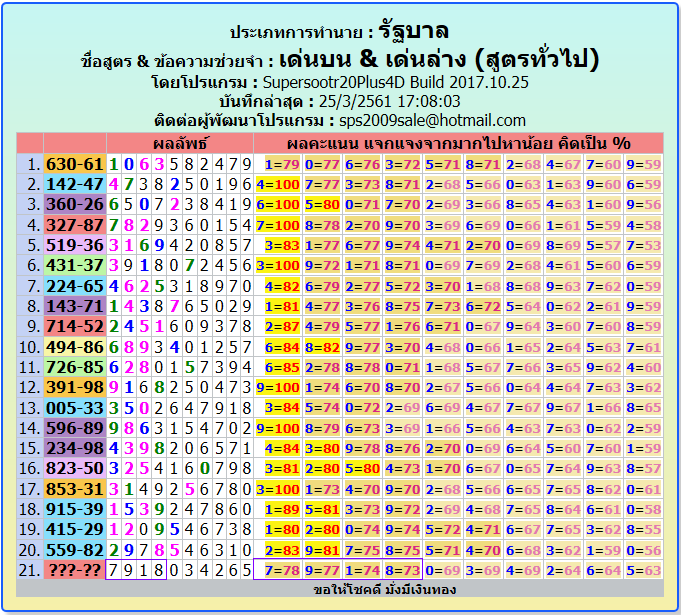Select result cell 415-29
This screenshot has height=615, width=681.
(75, 529)
